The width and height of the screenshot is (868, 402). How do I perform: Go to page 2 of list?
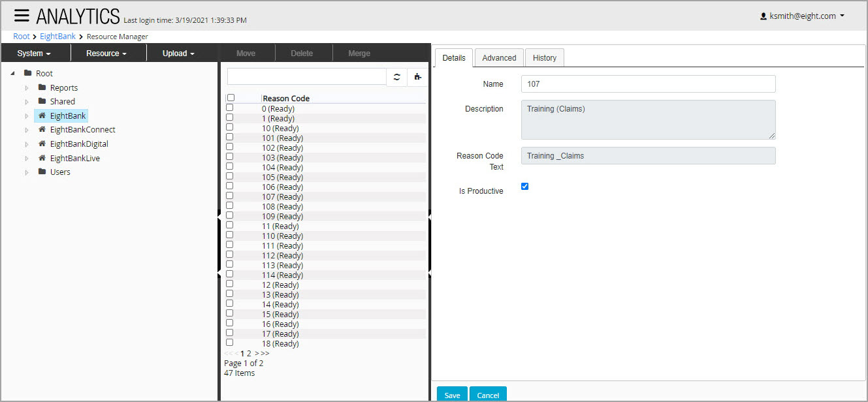tap(249, 353)
